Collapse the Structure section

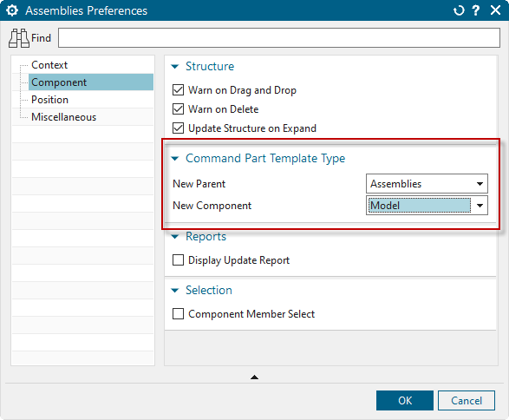pyautogui.click(x=175, y=67)
